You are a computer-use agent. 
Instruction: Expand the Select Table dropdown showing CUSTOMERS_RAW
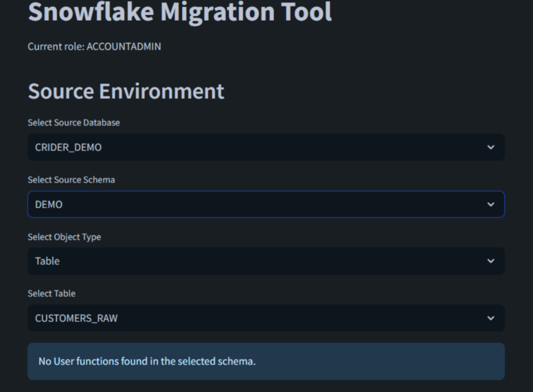[x=266, y=318]
